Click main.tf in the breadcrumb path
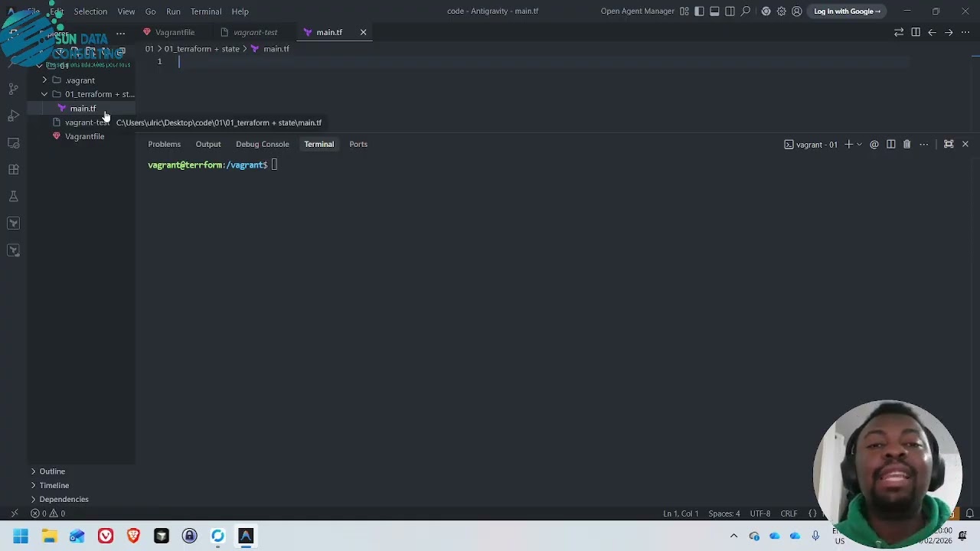 click(276, 49)
